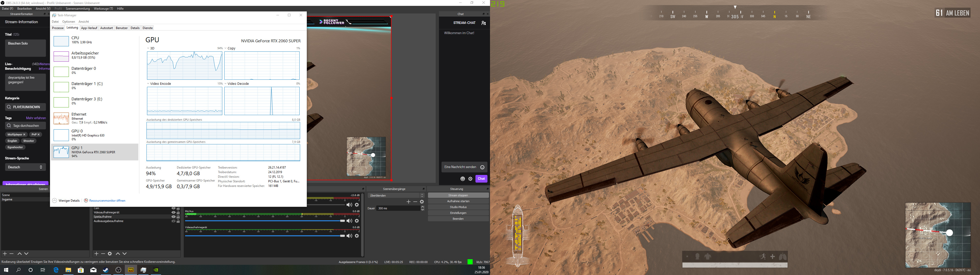Click the Stream stoppen button
The width and height of the screenshot is (980, 275).
[458, 195]
